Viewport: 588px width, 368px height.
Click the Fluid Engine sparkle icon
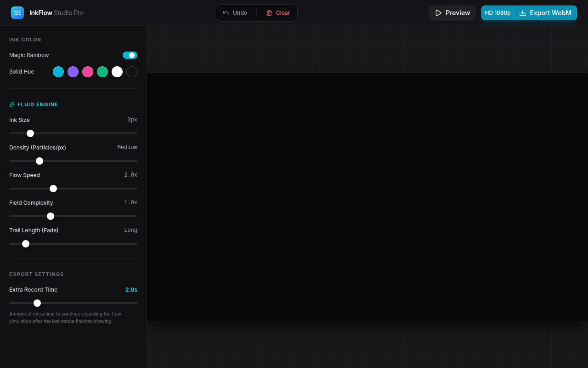12,104
